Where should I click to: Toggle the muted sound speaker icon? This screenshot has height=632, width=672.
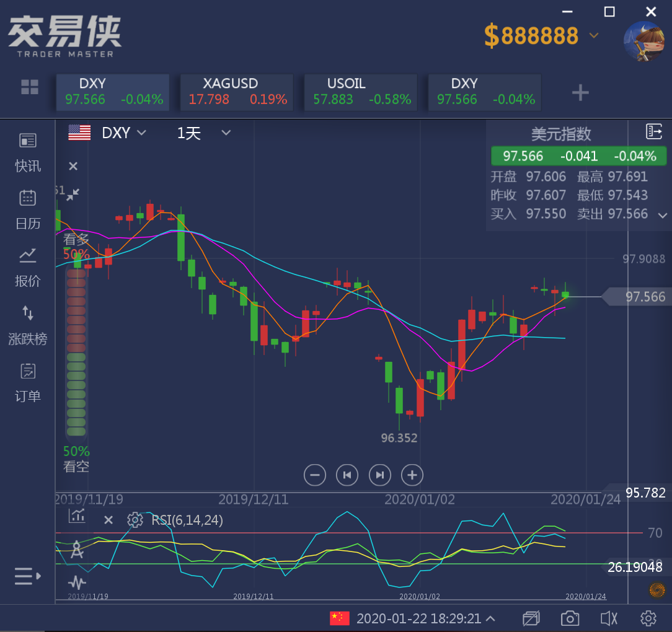point(609,618)
